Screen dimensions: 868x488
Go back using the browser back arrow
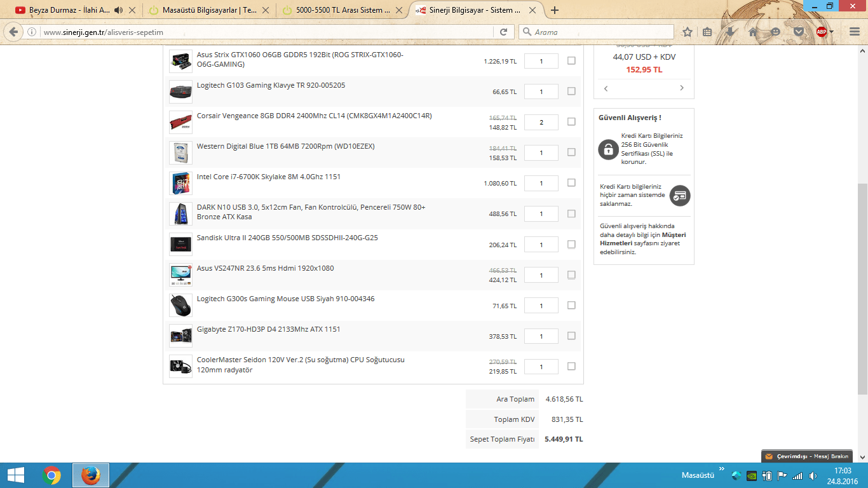13,32
